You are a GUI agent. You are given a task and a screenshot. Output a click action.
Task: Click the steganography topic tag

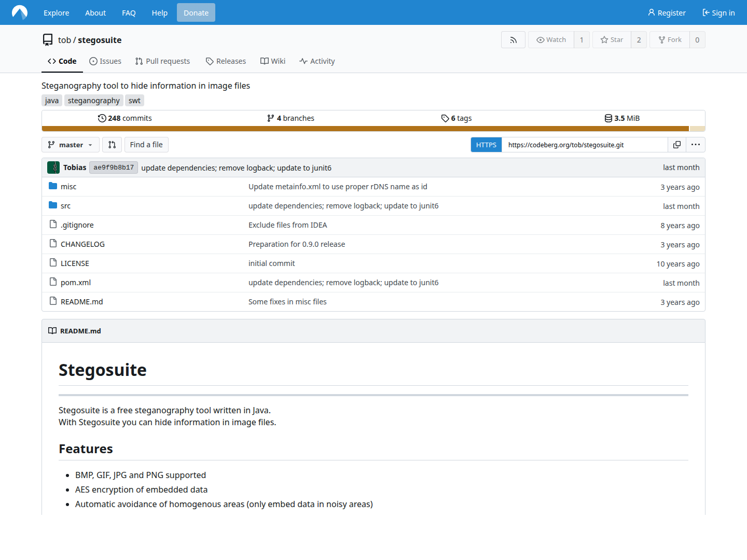click(x=94, y=101)
